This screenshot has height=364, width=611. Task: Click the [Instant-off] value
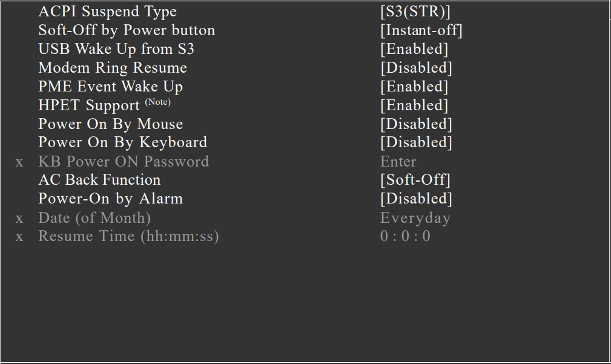click(x=421, y=30)
